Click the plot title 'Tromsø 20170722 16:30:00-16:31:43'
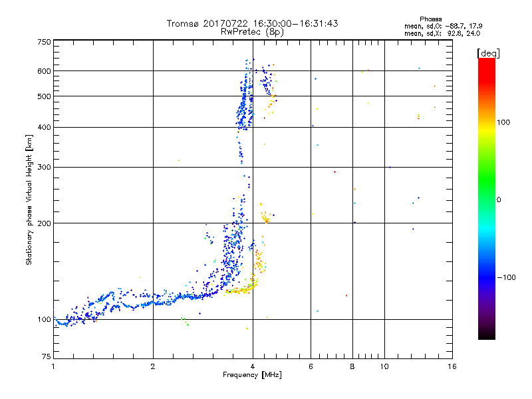This screenshot has width=532, height=399. point(252,23)
